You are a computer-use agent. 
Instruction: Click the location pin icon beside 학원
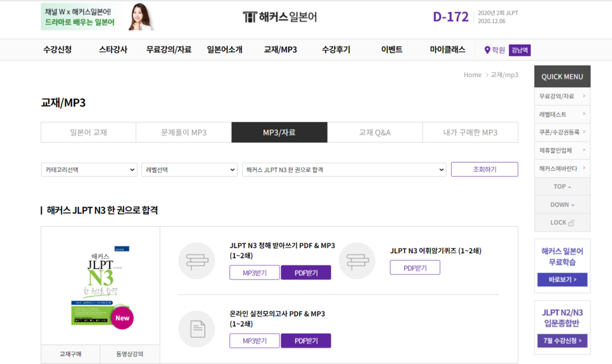pyautogui.click(x=487, y=50)
